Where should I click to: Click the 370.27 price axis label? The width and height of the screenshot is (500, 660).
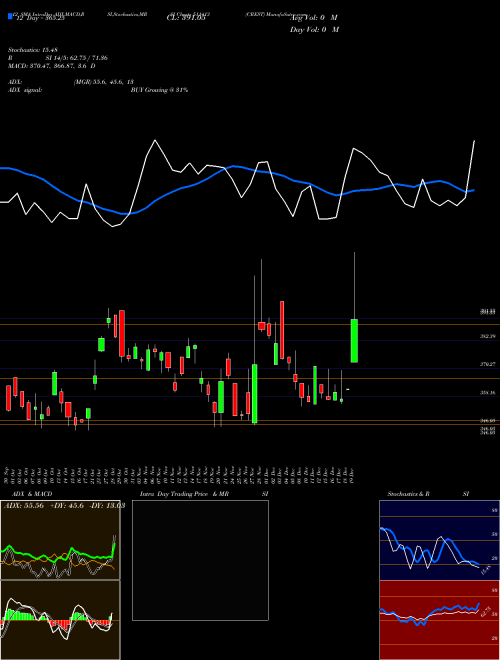(488, 364)
